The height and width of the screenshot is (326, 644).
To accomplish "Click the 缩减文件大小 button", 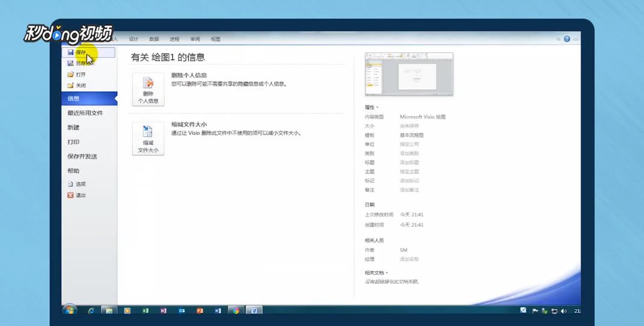I will click(148, 139).
